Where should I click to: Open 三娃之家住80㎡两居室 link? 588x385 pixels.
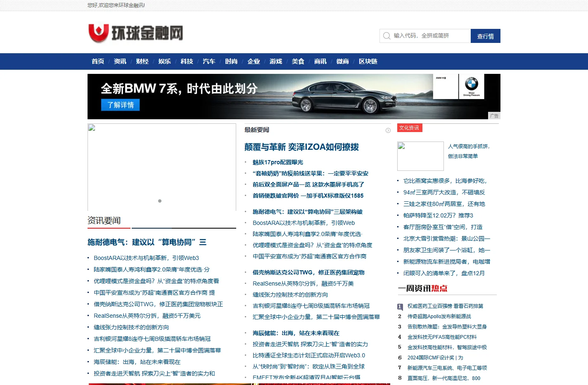click(444, 204)
